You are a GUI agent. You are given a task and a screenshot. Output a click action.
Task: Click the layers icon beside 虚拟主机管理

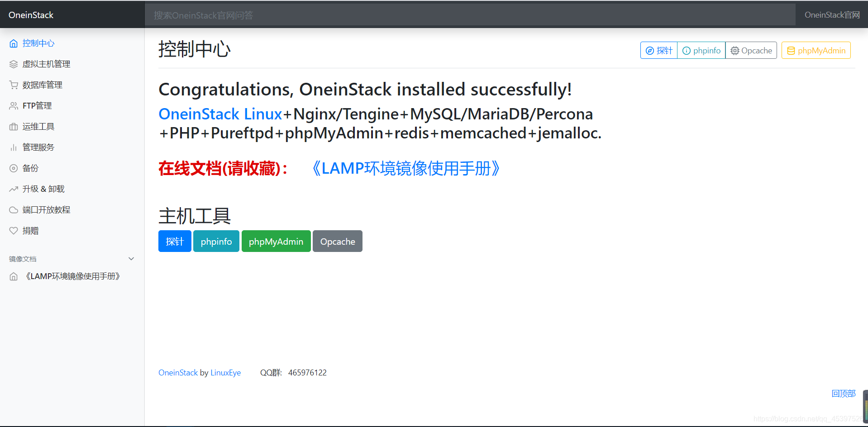[x=14, y=64]
